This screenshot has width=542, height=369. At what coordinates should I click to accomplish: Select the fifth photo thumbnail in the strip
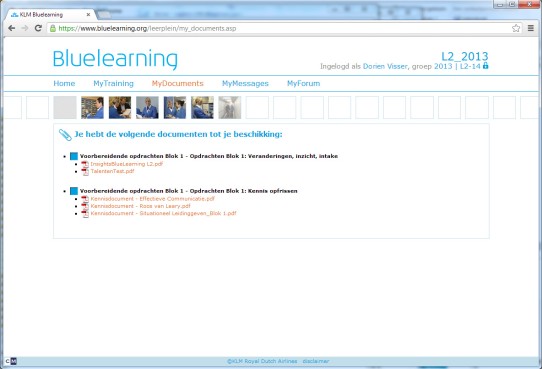[x=202, y=107]
